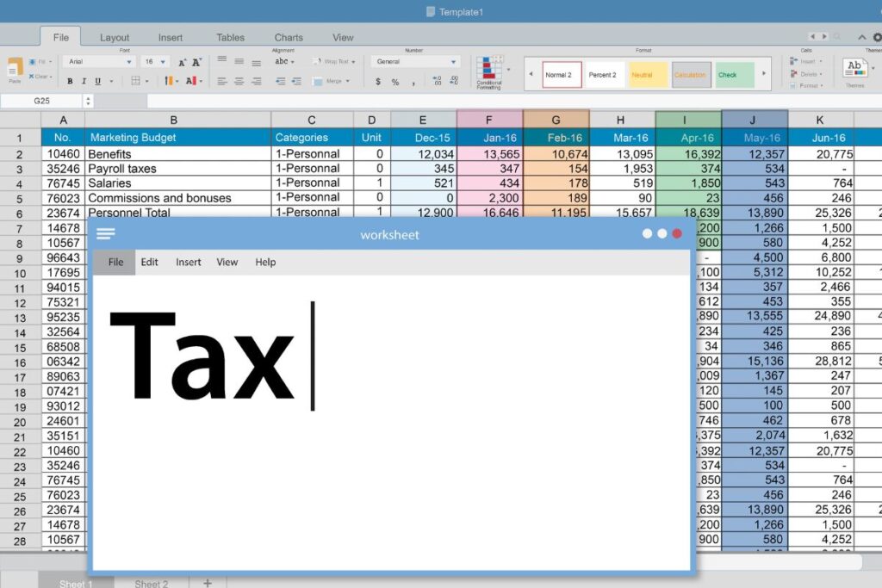Open the worksheet window hamburger menu
This screenshot has height=588, width=882.
coord(106,234)
